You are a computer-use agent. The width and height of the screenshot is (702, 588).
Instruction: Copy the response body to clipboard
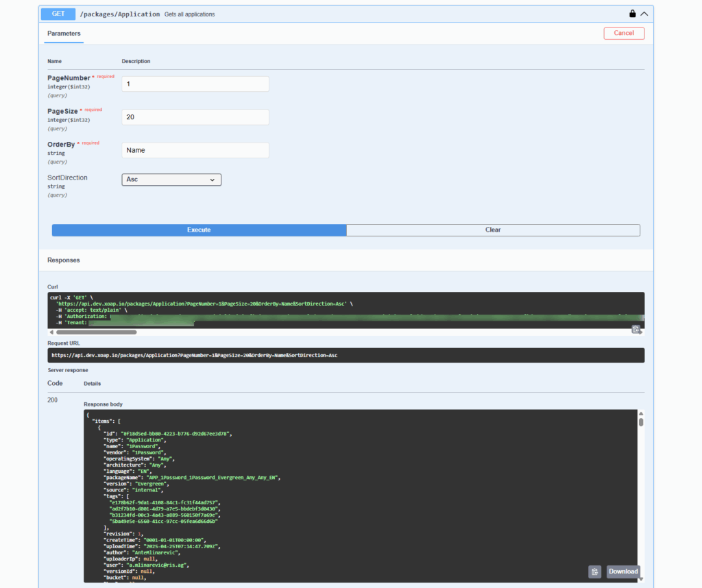594,572
